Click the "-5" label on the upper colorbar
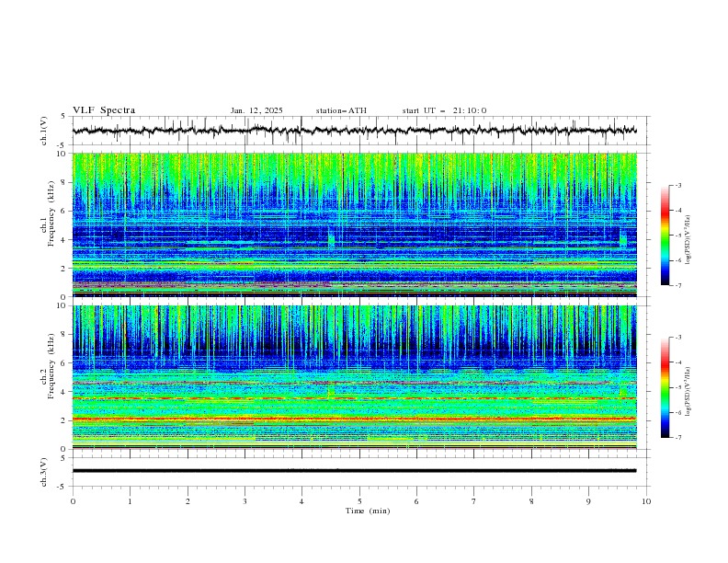The width and height of the screenshot is (728, 563). [677, 236]
